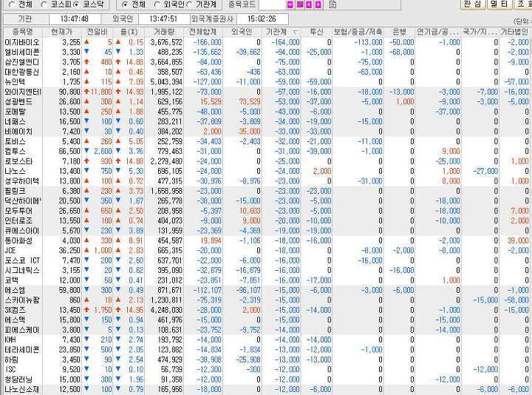This screenshot has height=395, width=532.
Task: Sort by the 전체합계 column header
Action: (202, 32)
